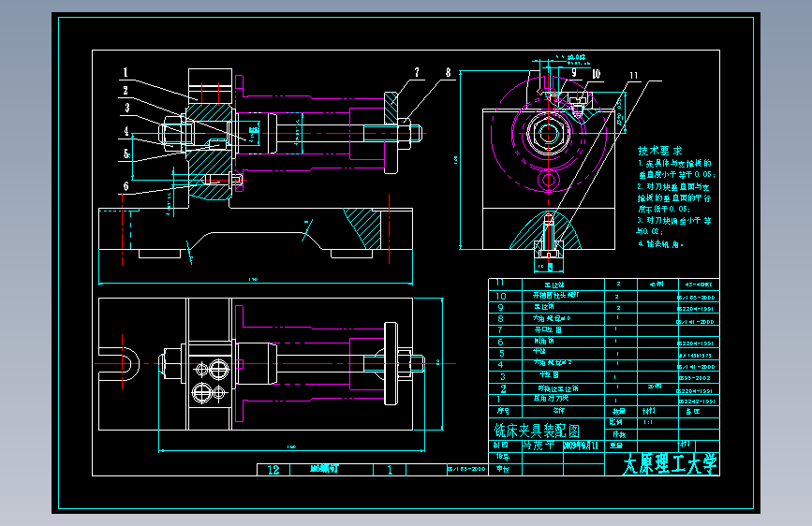Click row number 10 in parts list

click(x=501, y=296)
